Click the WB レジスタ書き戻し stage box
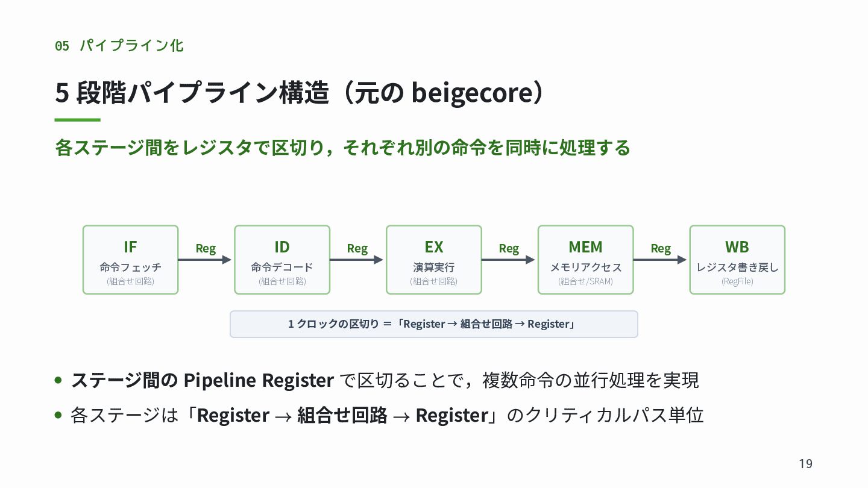The width and height of the screenshot is (868, 488). (737, 260)
